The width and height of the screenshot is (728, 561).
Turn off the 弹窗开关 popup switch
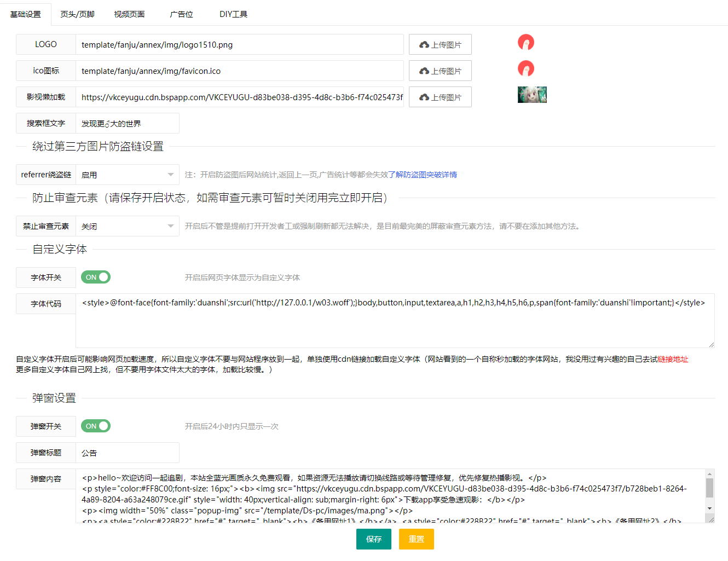[96, 426]
